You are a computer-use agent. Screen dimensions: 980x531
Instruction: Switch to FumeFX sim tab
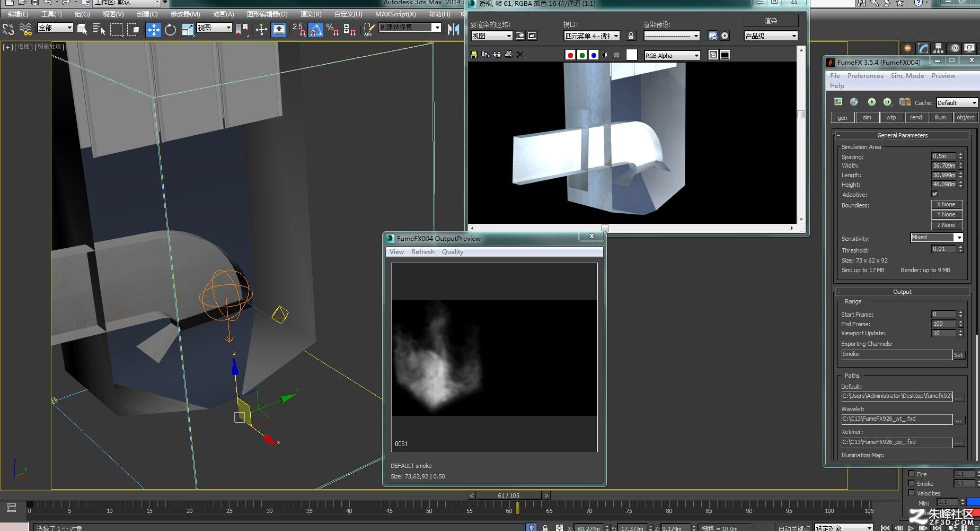[867, 117]
